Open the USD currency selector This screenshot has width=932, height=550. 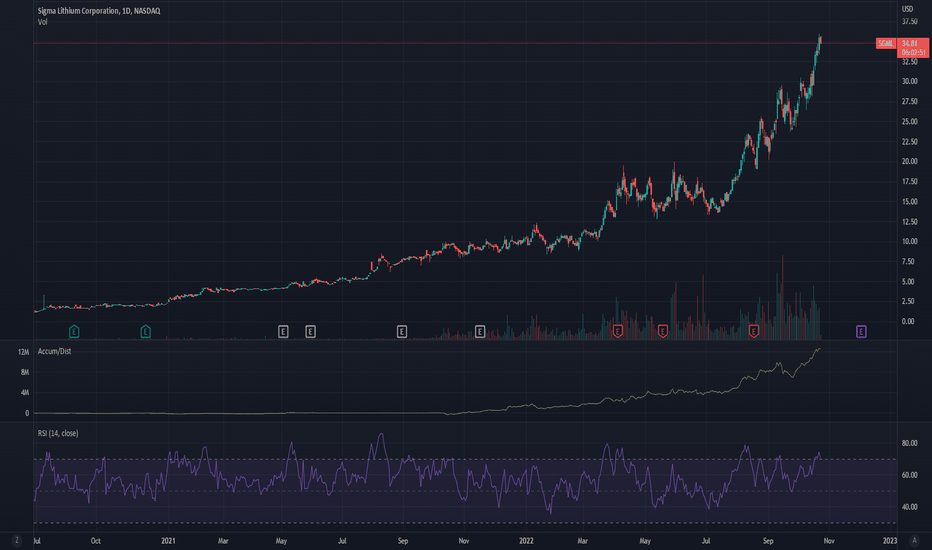(907, 9)
